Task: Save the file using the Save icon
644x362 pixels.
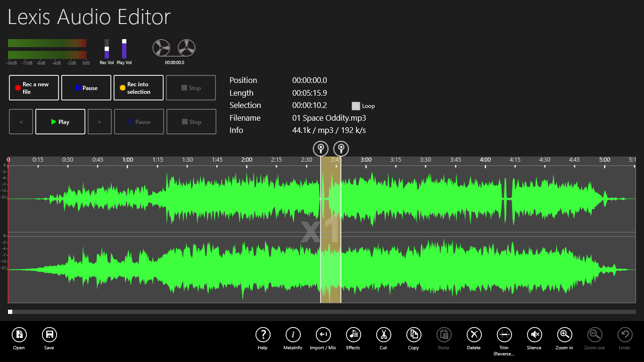Action: coord(49,335)
